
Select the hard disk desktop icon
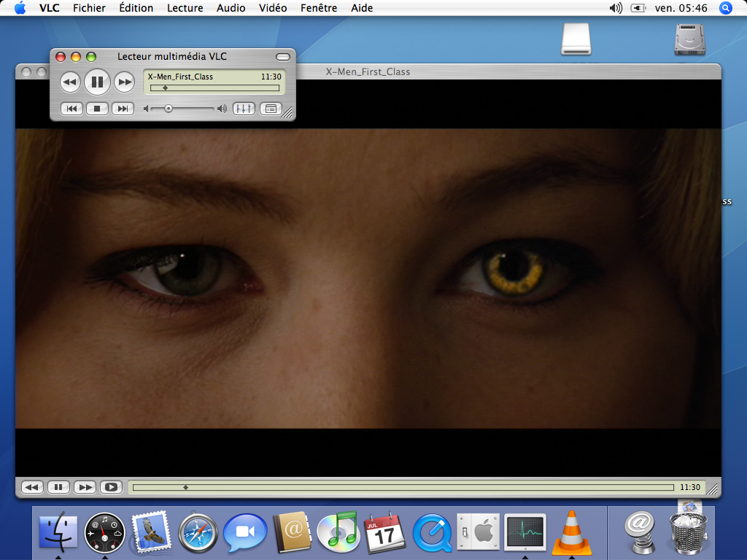(x=689, y=39)
